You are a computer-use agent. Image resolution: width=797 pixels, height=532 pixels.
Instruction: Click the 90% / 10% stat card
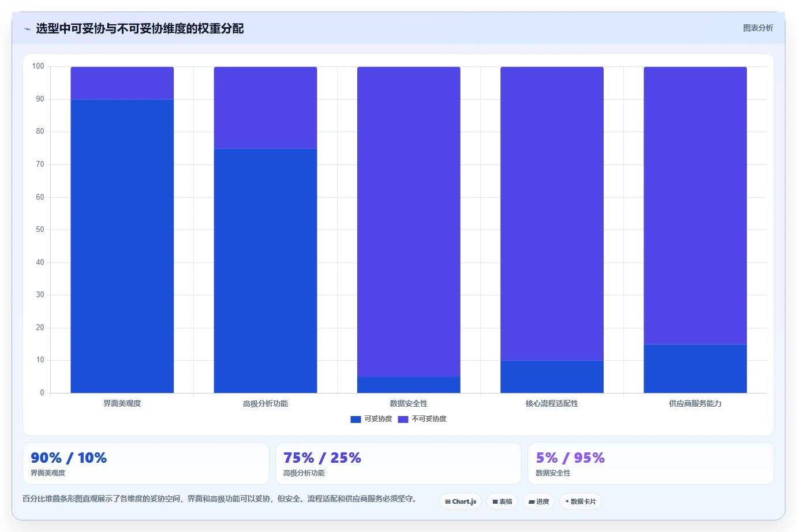(x=145, y=463)
